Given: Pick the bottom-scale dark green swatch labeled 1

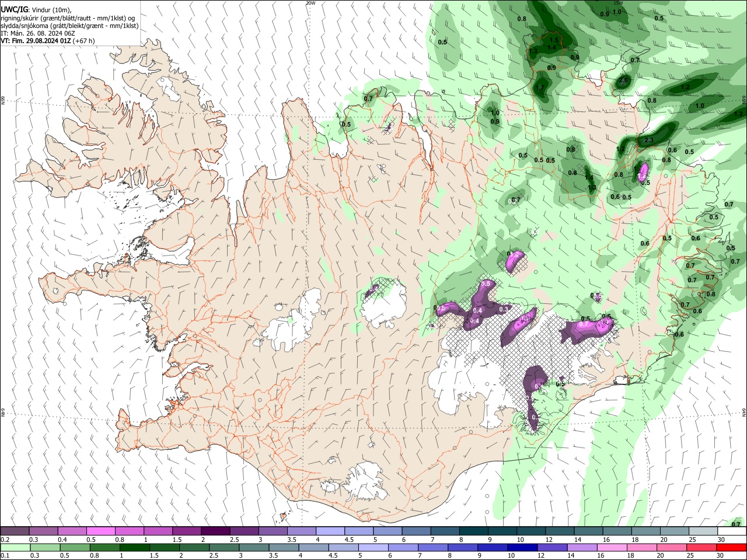Looking at the screenshot, I should pos(134,547).
